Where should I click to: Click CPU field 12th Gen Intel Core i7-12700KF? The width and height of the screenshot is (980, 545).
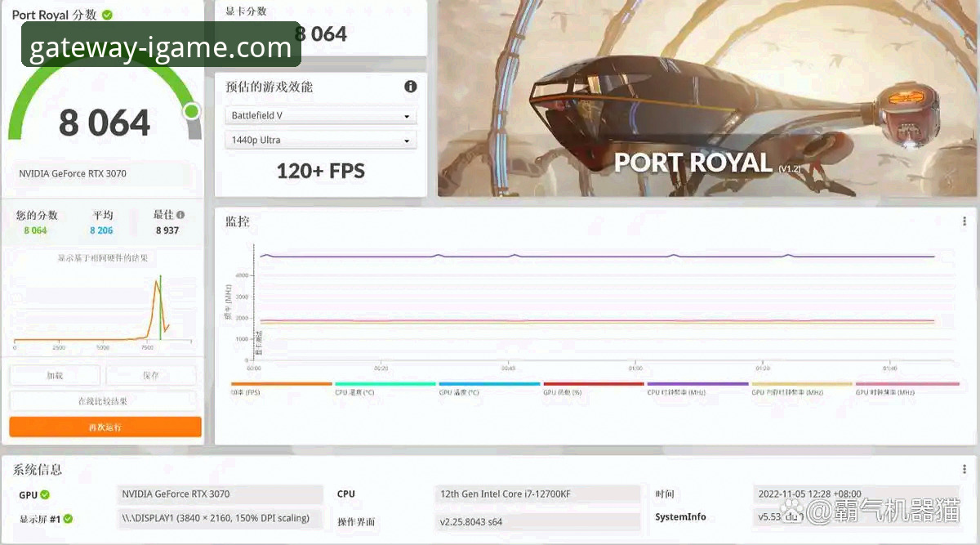537,494
